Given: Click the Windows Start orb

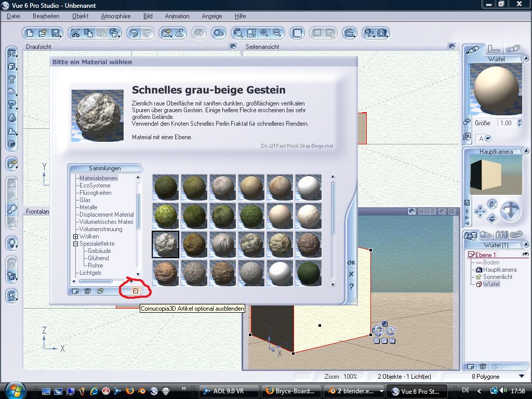Looking at the screenshot, I should coord(15,391).
